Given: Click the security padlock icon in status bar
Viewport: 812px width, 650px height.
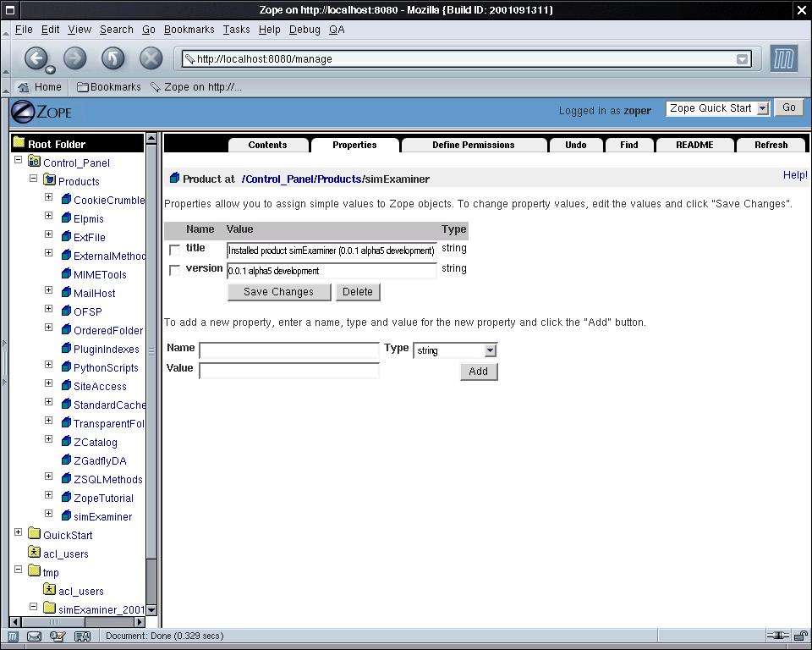Looking at the screenshot, I should (x=801, y=636).
